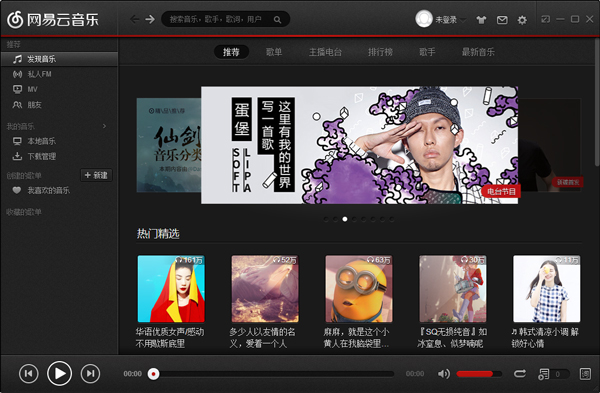
Task: Open 多少人以友情的名义 title link
Action: pos(262,338)
